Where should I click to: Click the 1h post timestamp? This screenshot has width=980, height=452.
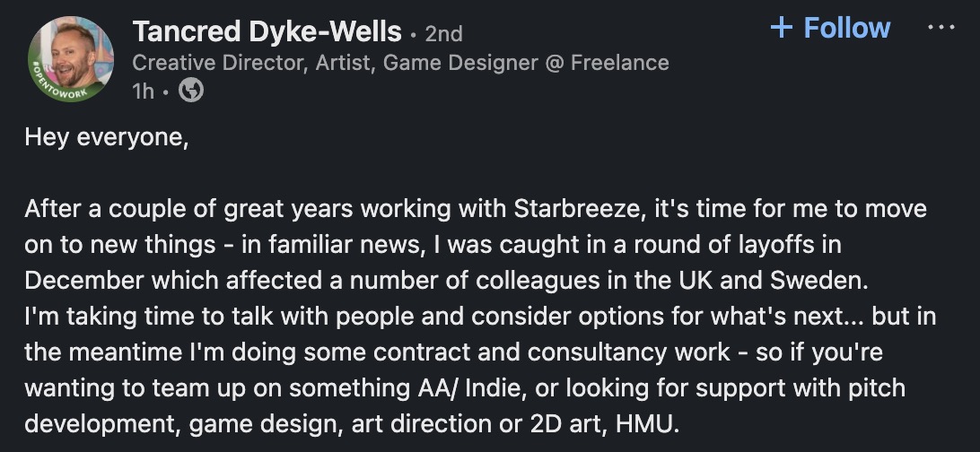click(143, 91)
